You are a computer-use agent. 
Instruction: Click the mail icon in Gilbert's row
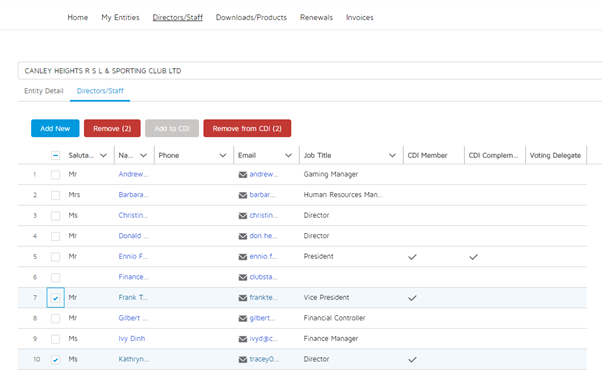tap(243, 319)
